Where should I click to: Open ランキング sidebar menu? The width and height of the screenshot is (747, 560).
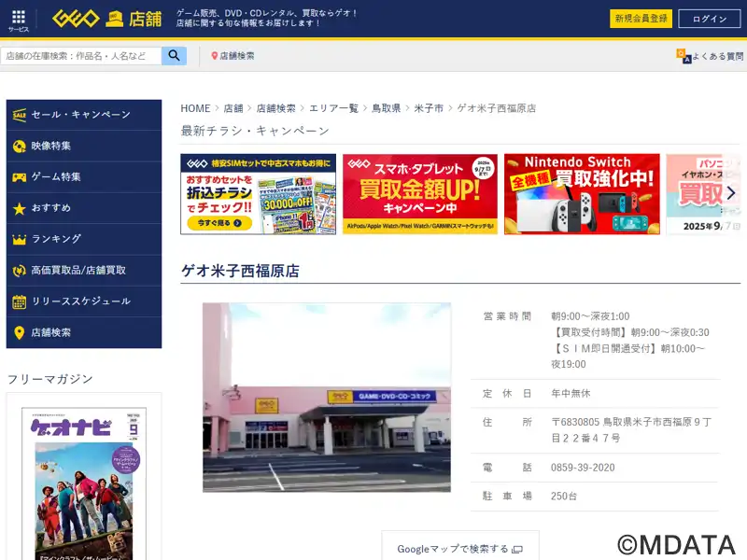84,240
